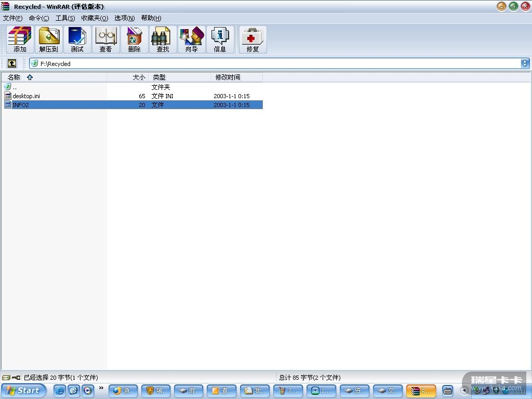Click the 查找 (Find) binoculars icon

tap(163, 39)
